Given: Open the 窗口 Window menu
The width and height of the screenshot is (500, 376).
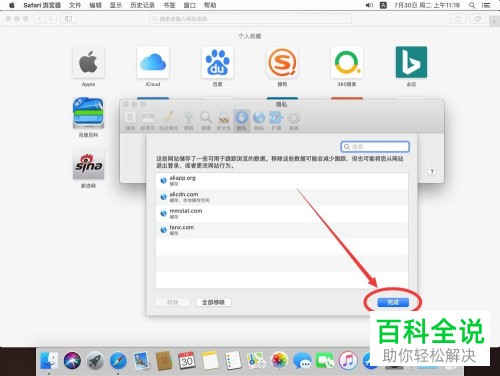Looking at the screenshot, I should tap(190, 5).
